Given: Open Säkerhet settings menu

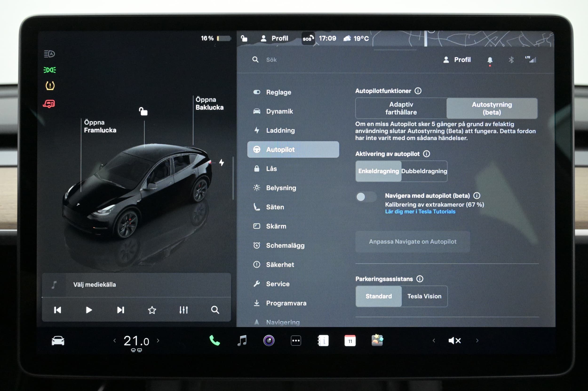Looking at the screenshot, I should [293, 265].
